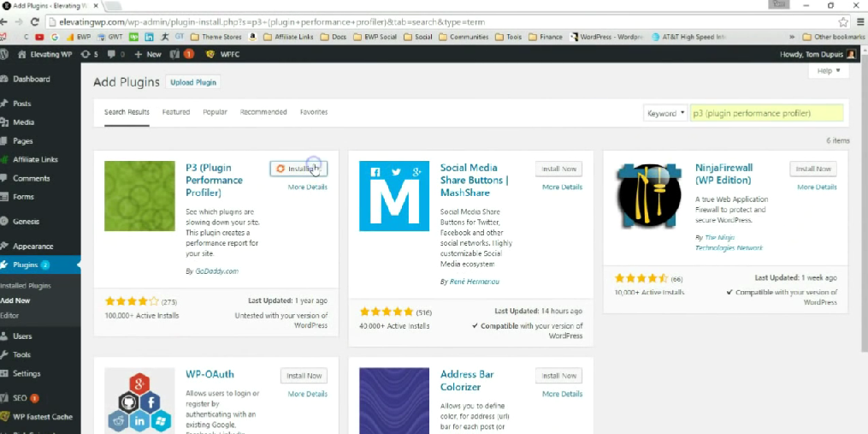Viewport: 868px width, 434px height.
Task: Click Tom Dupuis's avatar in admin bar
Action: click(851, 54)
